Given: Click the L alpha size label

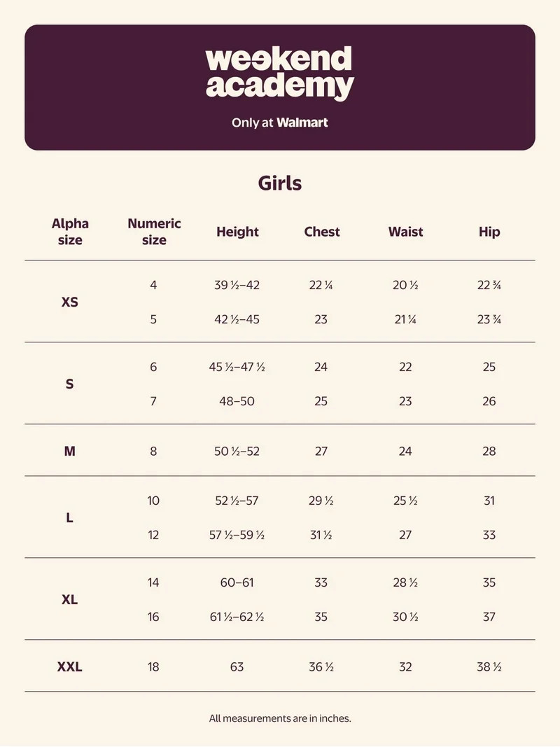Looking at the screenshot, I should pos(70,518).
